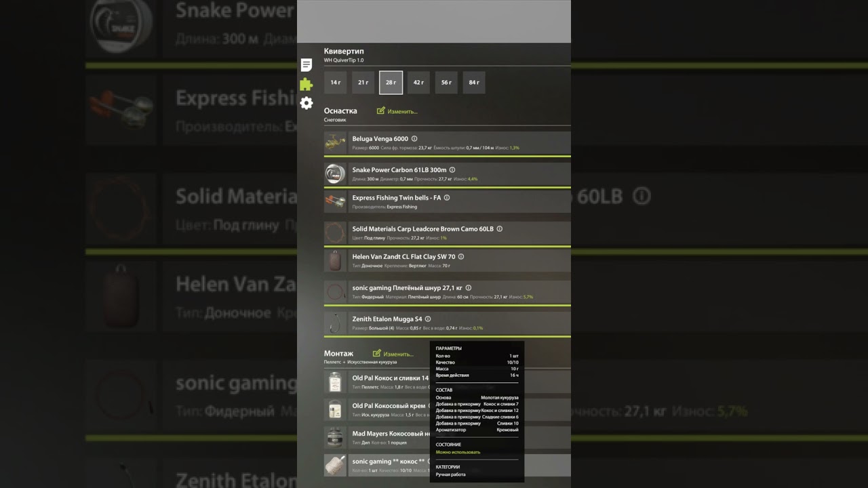Select Old Pal Кокос и сливки 14 name
Viewport: 868px width, 488px height.
click(391, 378)
